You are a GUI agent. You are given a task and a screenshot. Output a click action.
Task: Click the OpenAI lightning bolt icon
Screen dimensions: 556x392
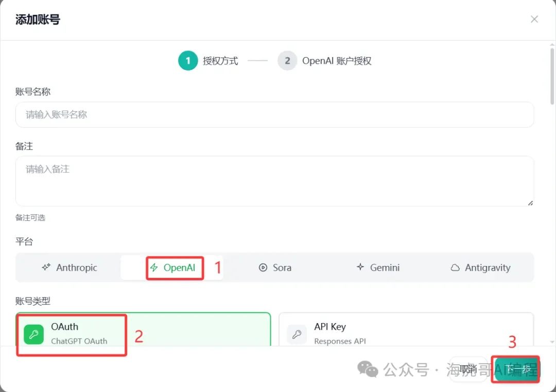[x=154, y=268]
